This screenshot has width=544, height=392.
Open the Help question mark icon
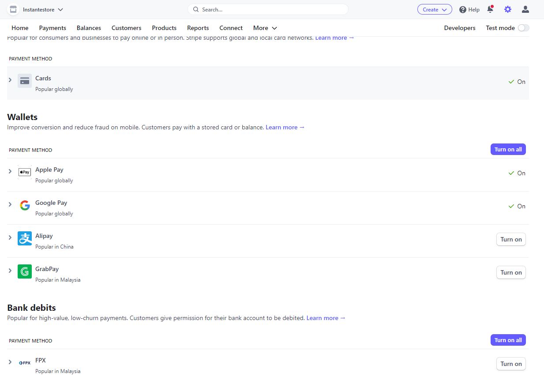point(462,10)
